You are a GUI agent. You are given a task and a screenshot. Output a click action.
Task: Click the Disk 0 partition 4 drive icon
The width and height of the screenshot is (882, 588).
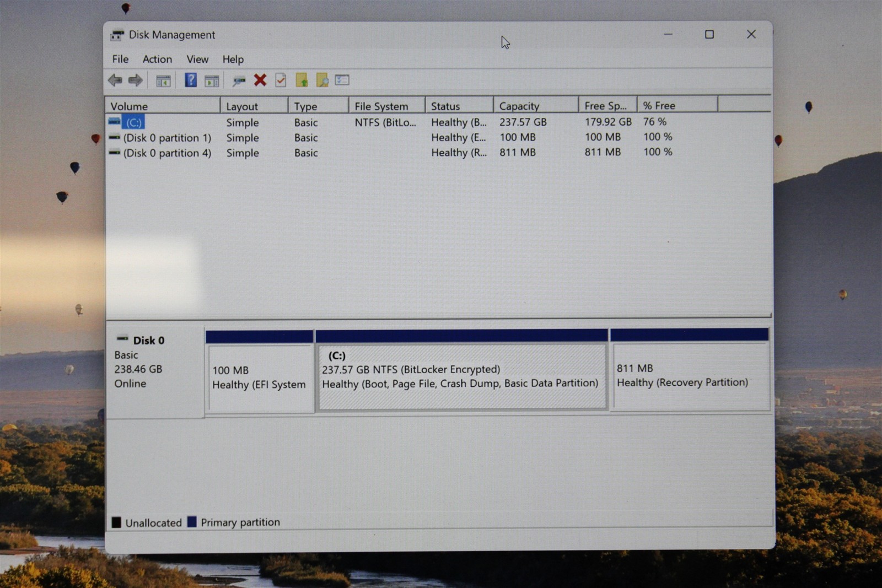[x=114, y=153]
